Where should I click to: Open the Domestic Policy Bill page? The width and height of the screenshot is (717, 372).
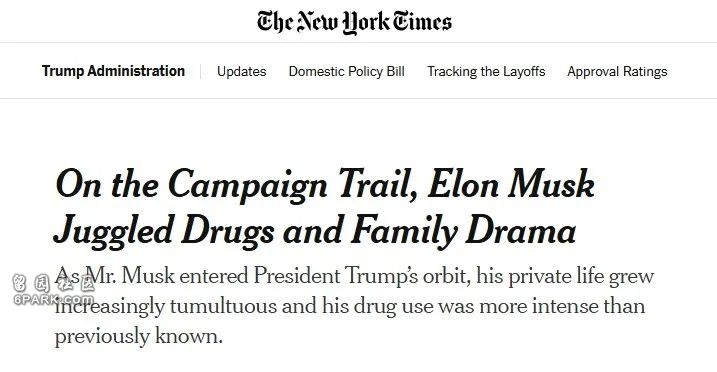pos(347,72)
